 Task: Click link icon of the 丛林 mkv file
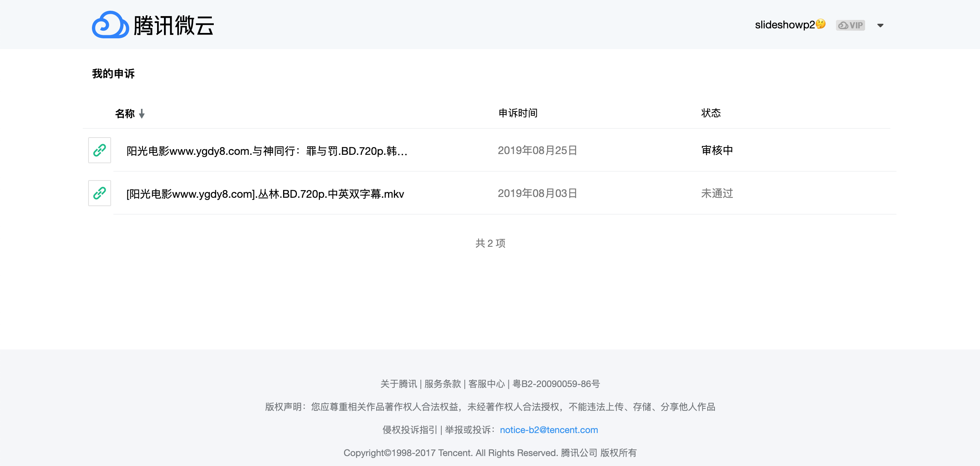tap(100, 193)
